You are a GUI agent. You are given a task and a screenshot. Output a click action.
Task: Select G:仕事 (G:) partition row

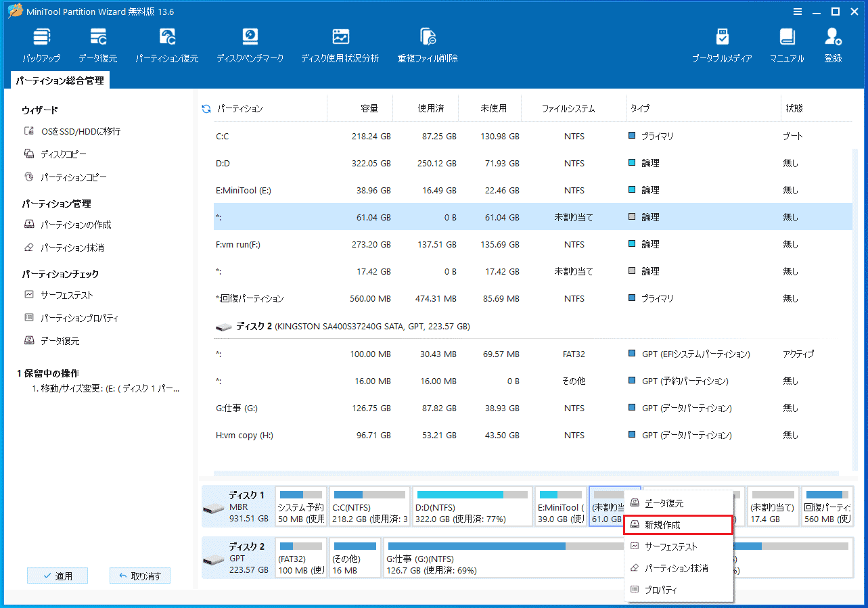[x=532, y=408]
